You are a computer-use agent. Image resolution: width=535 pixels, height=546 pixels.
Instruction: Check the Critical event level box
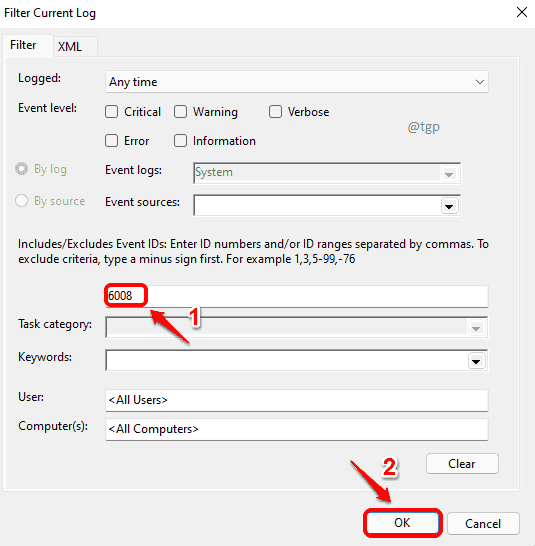point(111,112)
